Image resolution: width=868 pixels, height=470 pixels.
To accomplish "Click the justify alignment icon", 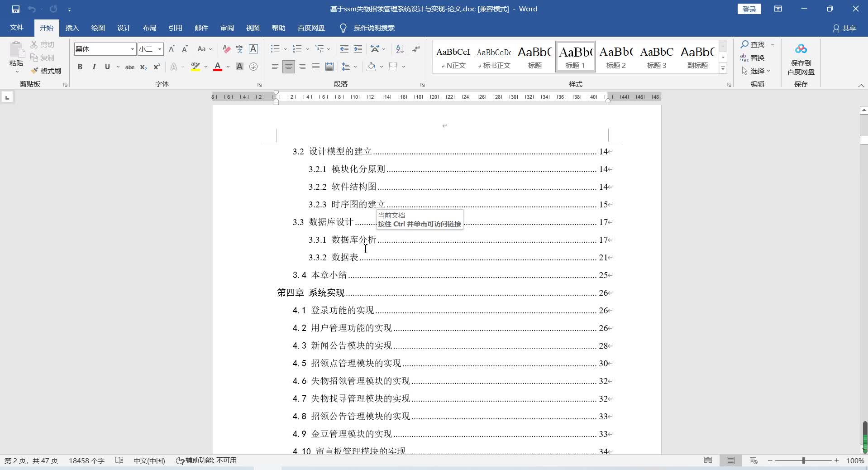I will tap(316, 67).
